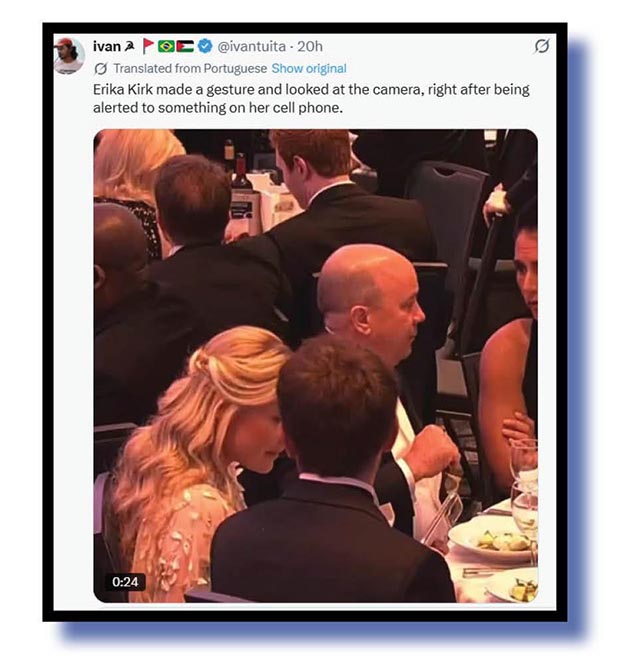Click the red triangular flag emoji
Image resolution: width=624 pixels, height=664 pixels.
(148, 46)
